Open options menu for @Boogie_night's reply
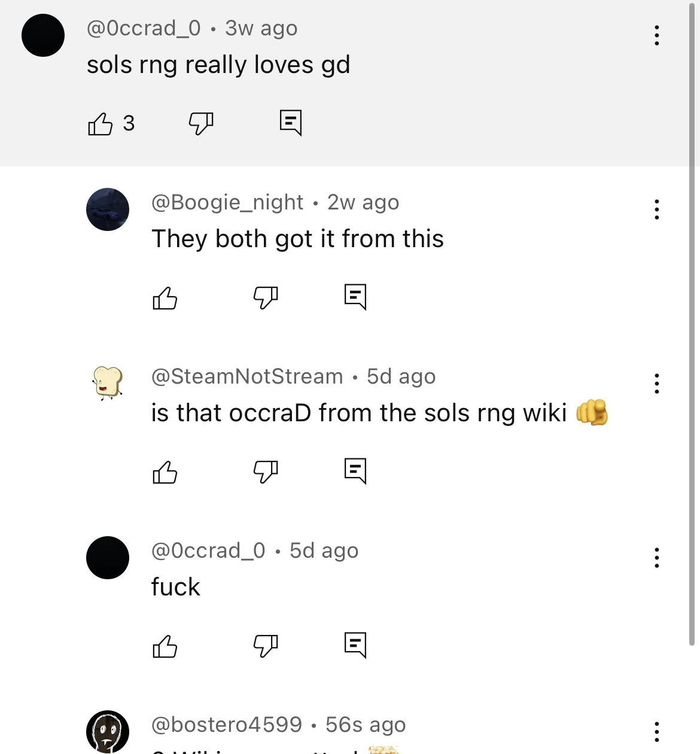 pyautogui.click(x=656, y=209)
